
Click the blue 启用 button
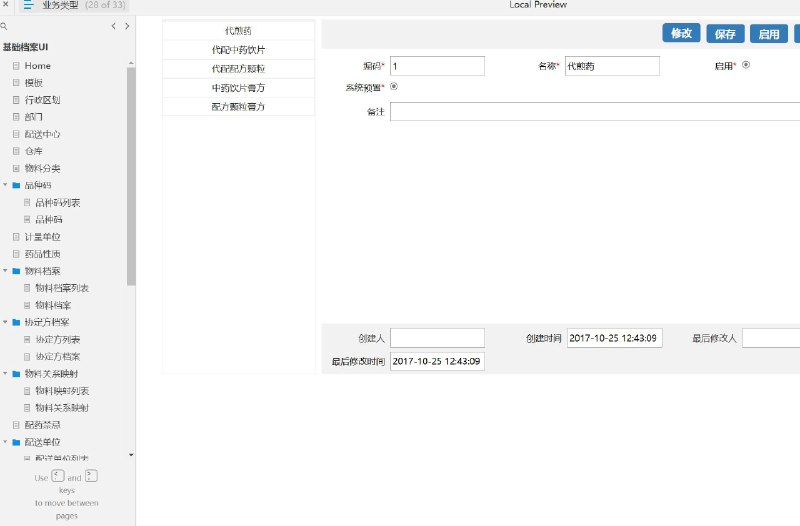[769, 34]
